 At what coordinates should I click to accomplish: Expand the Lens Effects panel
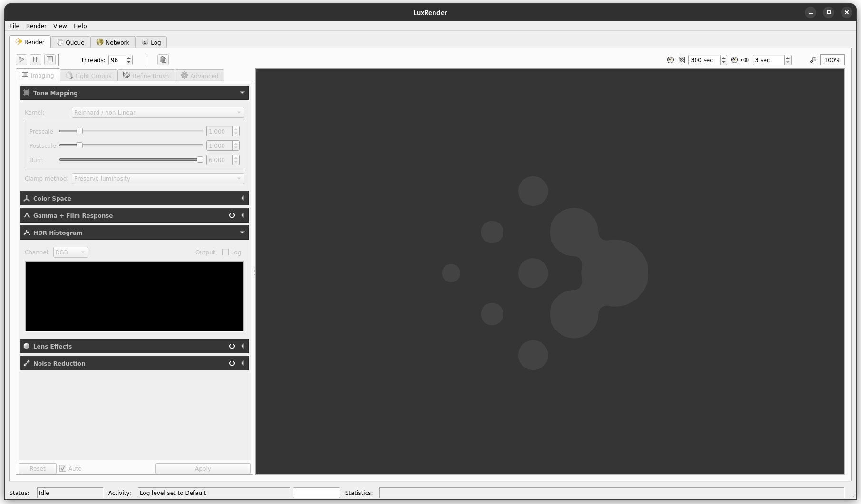pos(242,346)
